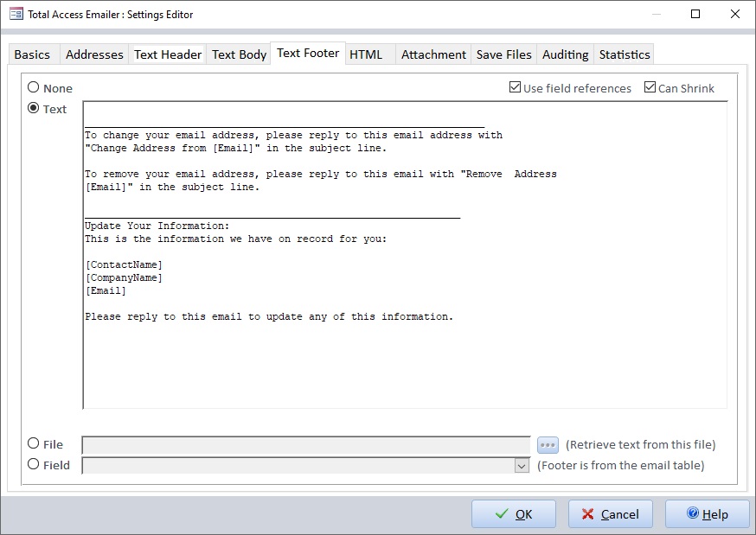Click "(Retrieve text from this file)" label
Viewport: 756px width, 535px height.
pos(640,444)
